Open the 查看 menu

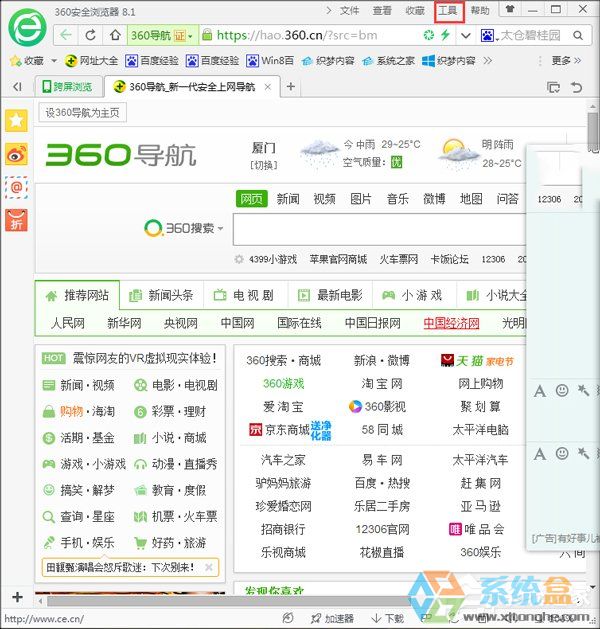coord(382,10)
